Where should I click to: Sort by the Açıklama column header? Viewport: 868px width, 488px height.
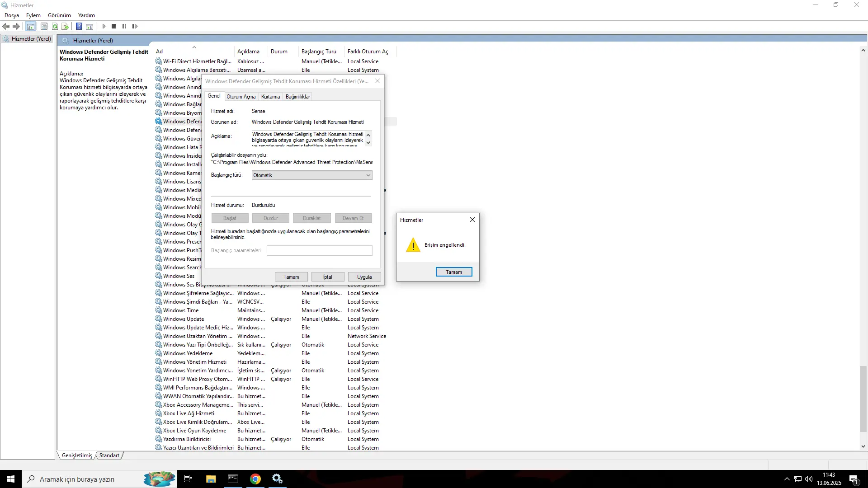(251, 52)
